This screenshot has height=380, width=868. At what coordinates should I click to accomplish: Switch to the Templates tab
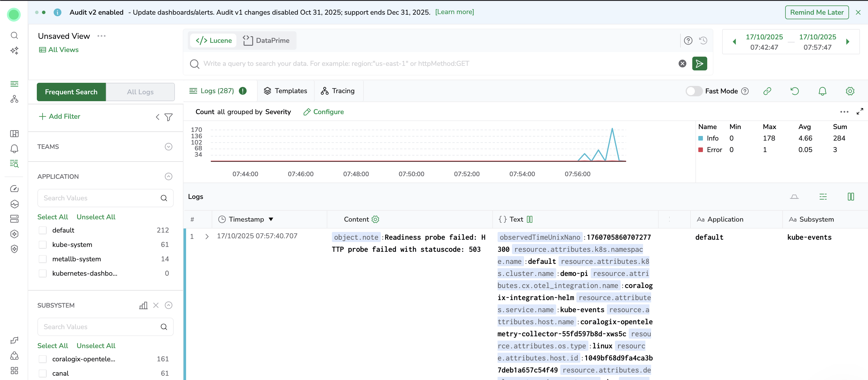[x=285, y=91]
